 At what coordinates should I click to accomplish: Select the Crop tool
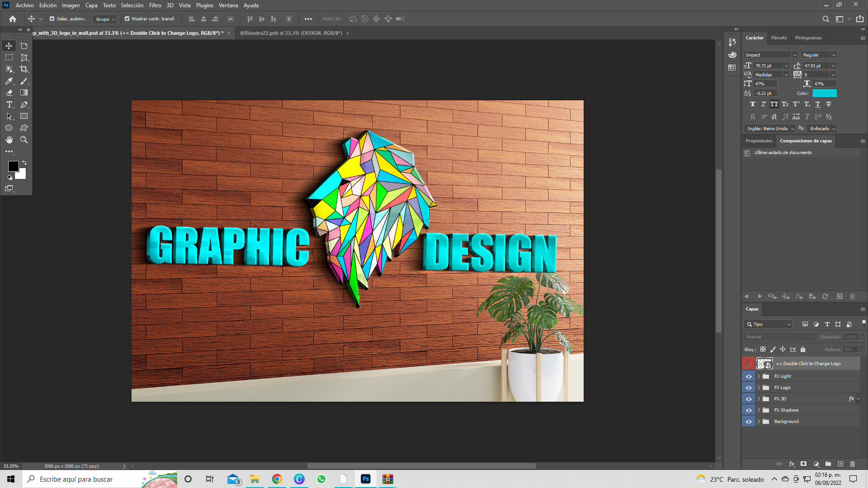[24, 69]
